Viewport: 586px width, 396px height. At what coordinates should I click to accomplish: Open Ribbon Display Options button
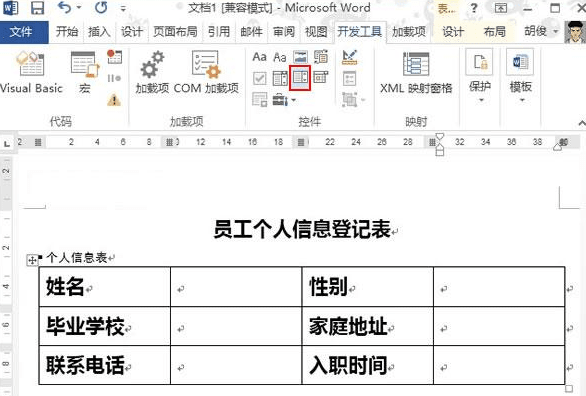[501, 8]
